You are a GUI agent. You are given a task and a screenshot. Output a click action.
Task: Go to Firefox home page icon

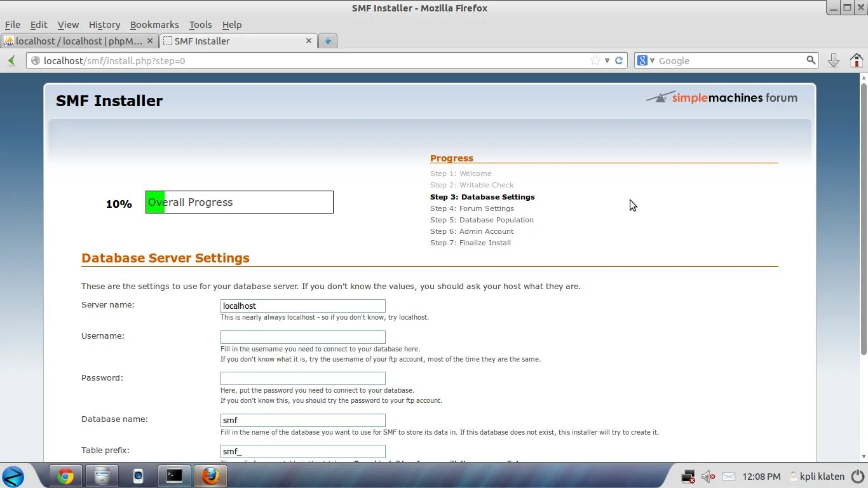857,60
